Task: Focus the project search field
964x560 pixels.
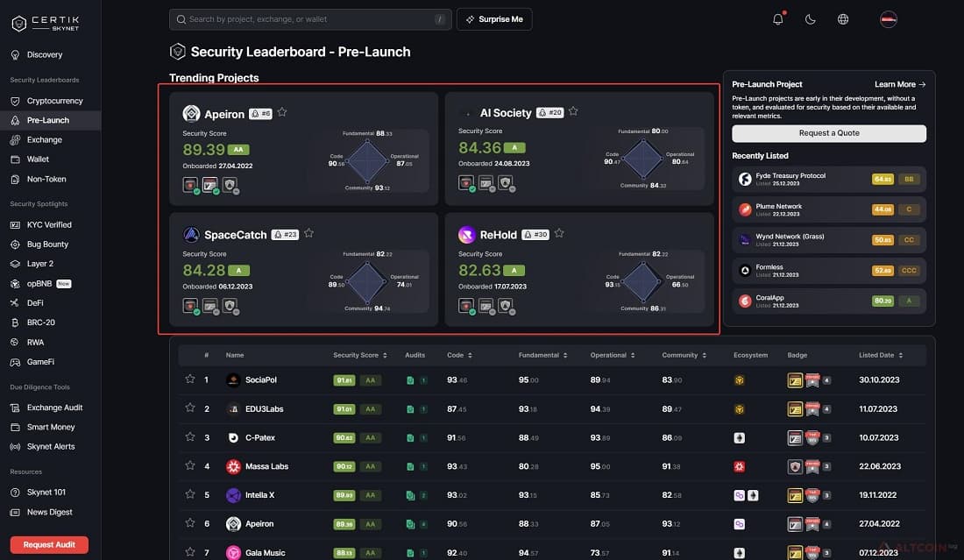Action: click(x=310, y=19)
